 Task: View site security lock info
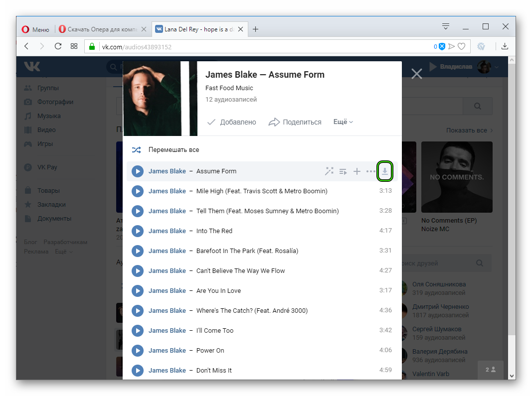[92, 47]
